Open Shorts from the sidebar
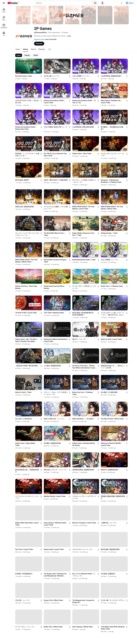 (4, 18)
